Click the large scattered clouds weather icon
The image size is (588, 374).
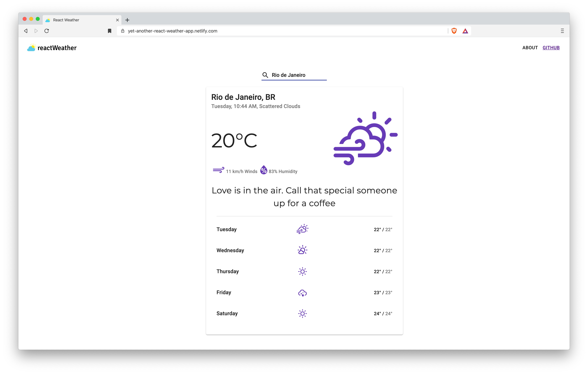pos(366,138)
